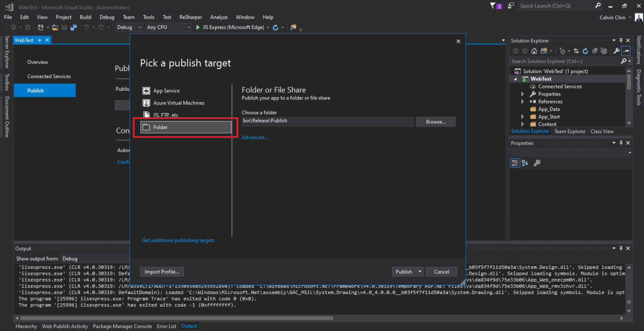The height and width of the screenshot is (331, 644).
Task: Click the browser Refresh icon in toolbar
Action: pyautogui.click(x=276, y=27)
